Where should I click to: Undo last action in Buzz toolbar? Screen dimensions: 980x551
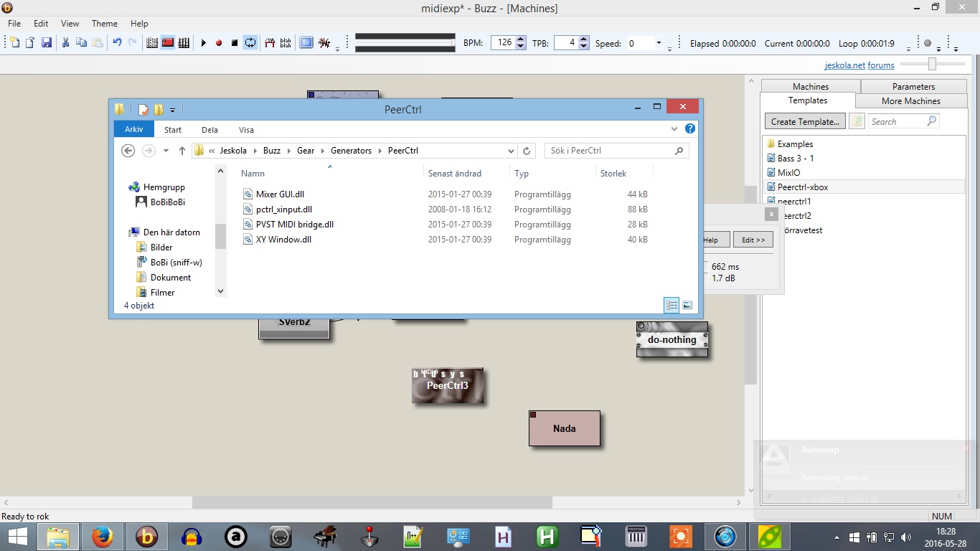117,43
